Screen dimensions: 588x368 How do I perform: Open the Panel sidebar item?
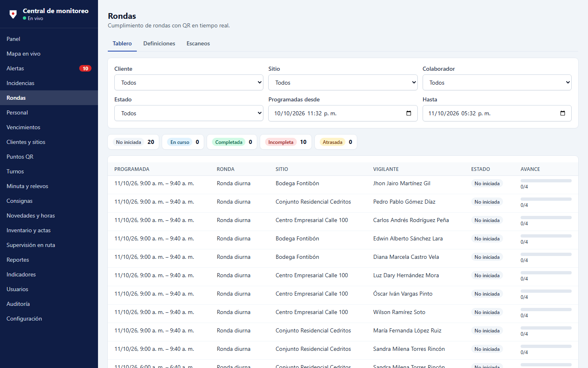(49, 39)
